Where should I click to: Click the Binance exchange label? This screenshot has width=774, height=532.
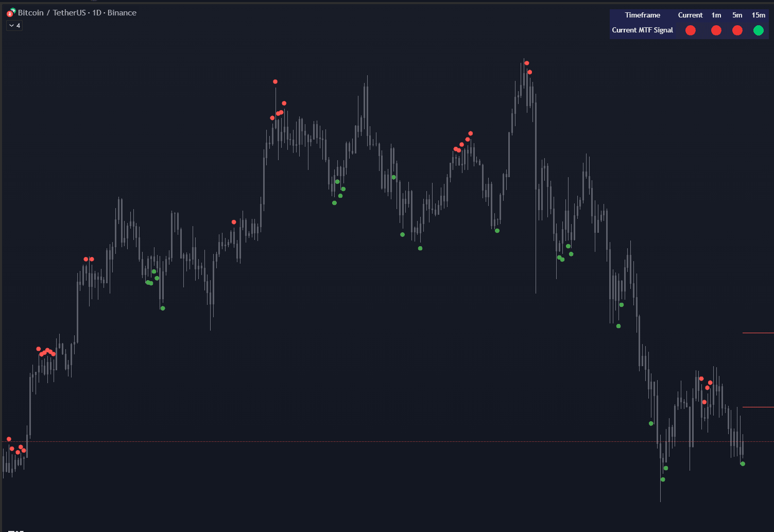pos(122,12)
